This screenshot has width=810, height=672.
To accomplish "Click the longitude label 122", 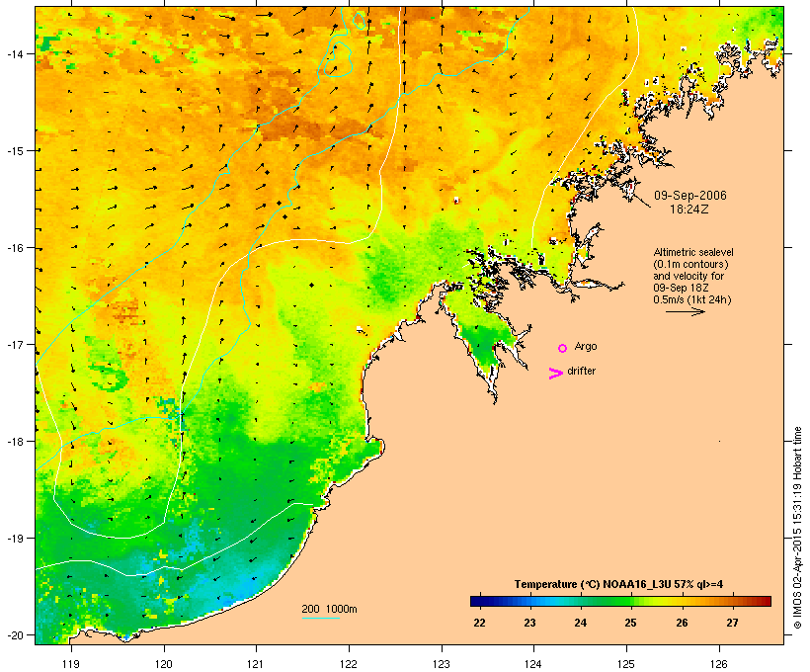I will click(349, 664).
